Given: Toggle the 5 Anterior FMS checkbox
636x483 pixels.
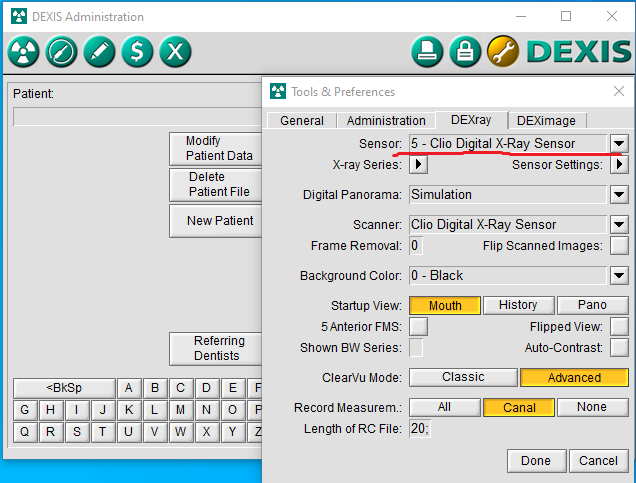Looking at the screenshot, I should tap(418, 326).
